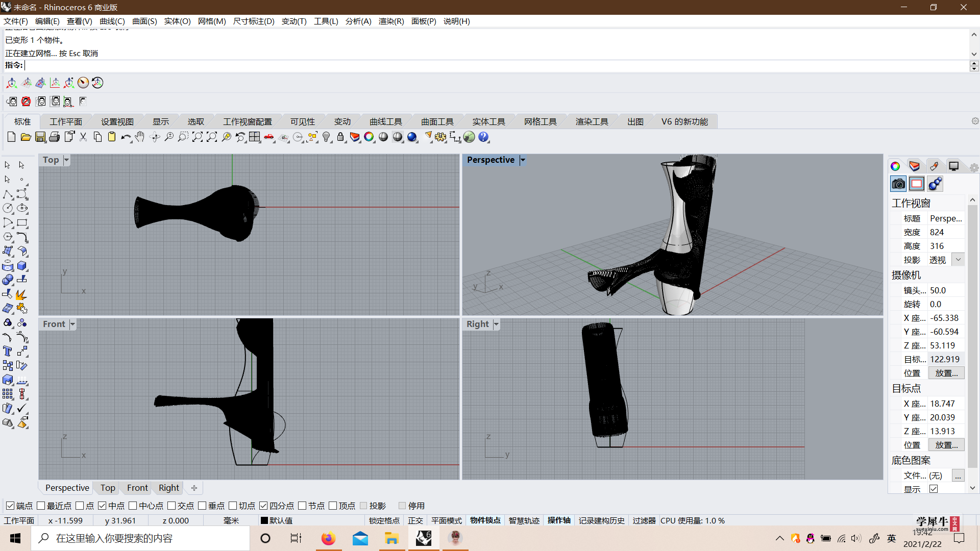The image size is (980, 551).
Task: Open the Perspective viewport title dropdown arrow
Action: 523,160
